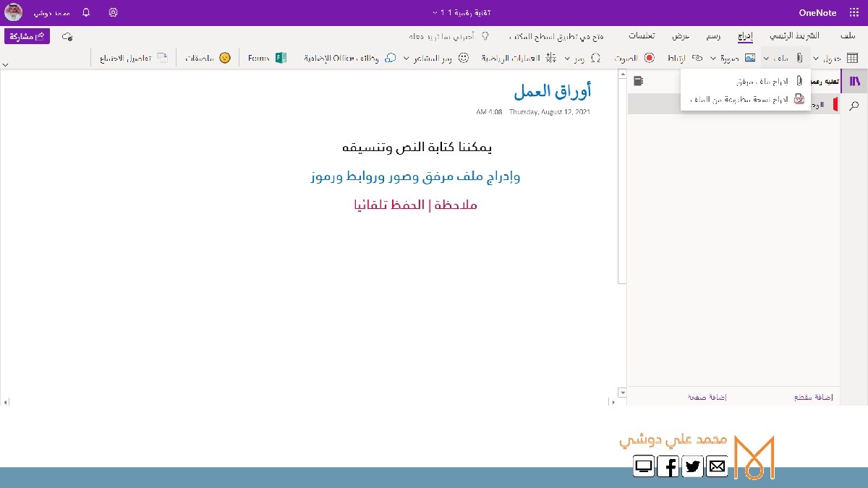Click the Meeting Details ribbon button
The width and height of the screenshot is (868, 488).
135,58
